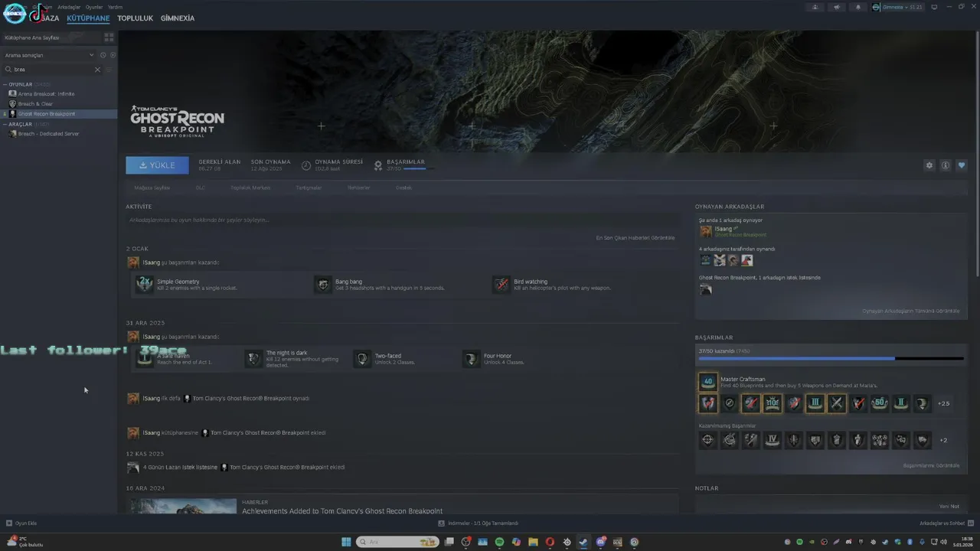Open Oynayan Arkadaşların Tümünü Görüntüle link
Screen dimensions: 980x551
pos(910,311)
